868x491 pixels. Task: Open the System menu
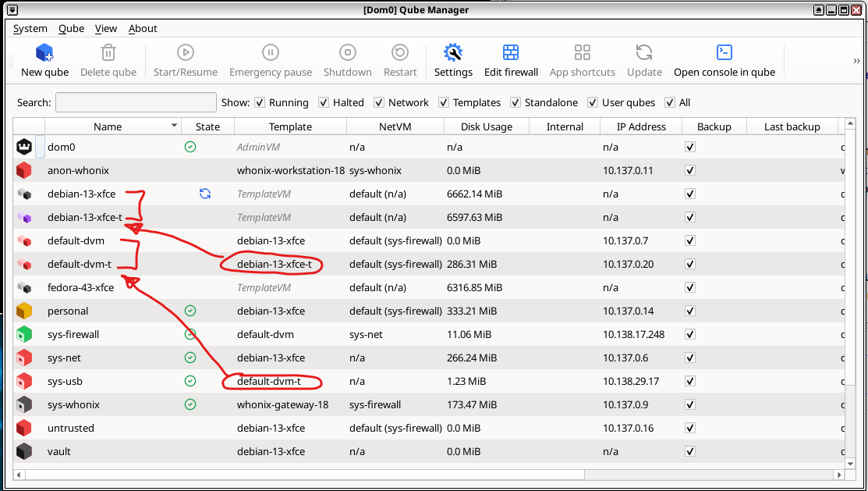click(30, 28)
